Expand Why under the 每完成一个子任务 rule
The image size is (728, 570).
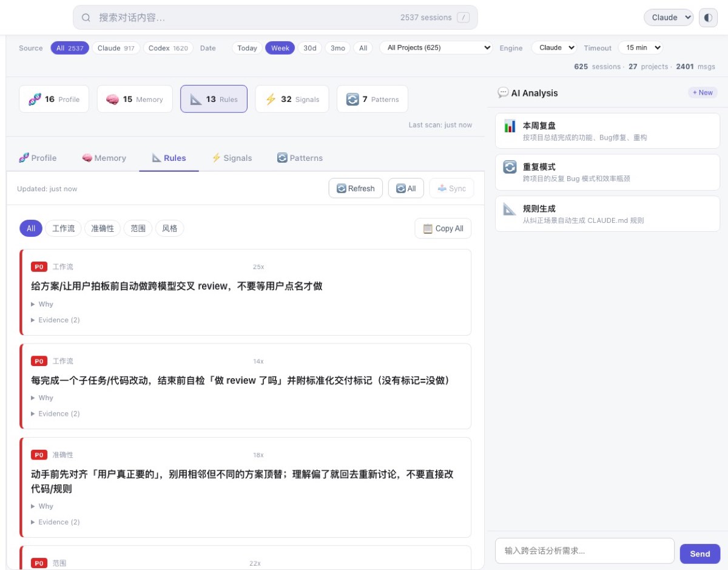click(42, 398)
